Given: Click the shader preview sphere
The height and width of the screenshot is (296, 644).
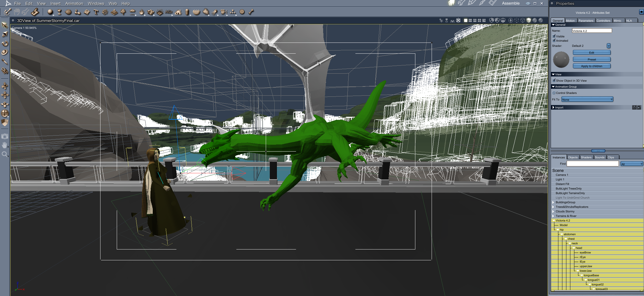Looking at the screenshot, I should pyautogui.click(x=561, y=59).
